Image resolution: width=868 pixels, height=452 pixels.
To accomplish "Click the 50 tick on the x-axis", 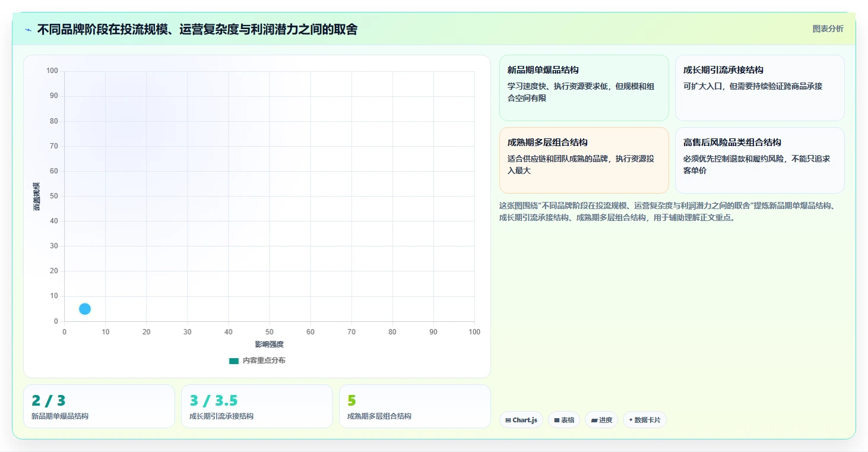I will (x=270, y=332).
